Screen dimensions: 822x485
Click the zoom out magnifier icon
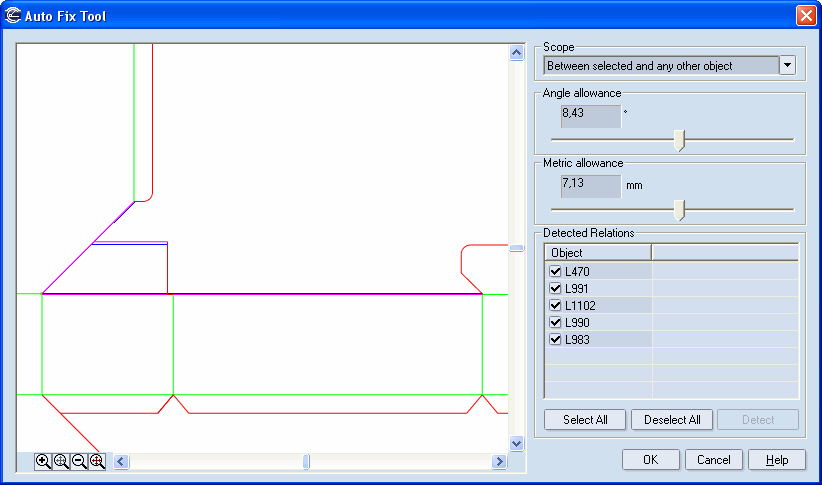79,461
